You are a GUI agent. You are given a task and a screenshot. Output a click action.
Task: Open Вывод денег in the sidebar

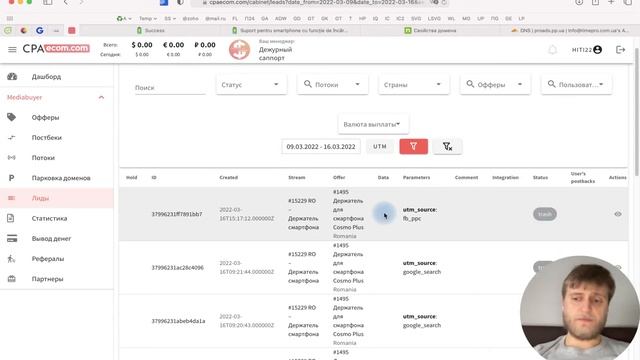[x=57, y=238]
